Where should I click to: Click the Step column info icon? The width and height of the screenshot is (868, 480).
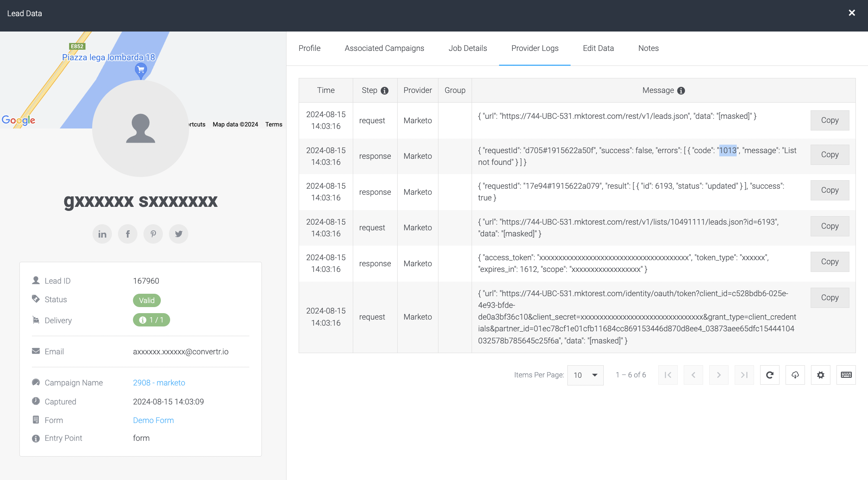coord(385,91)
